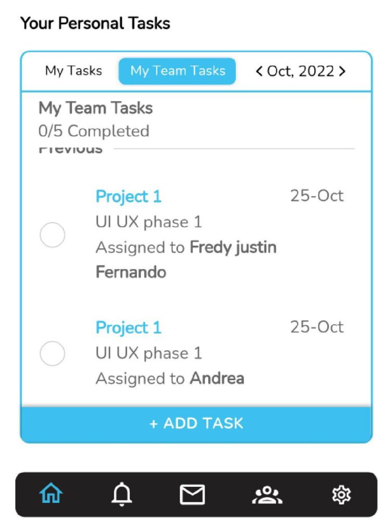Go to next month with right chevron

[342, 71]
